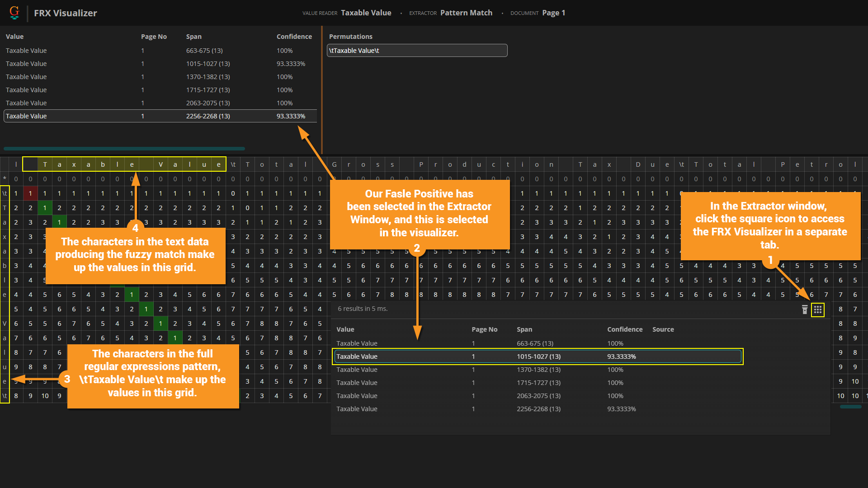Screen dimensions: 868x488
Task: Click the Pattern Match extractor label in header
Action: pyautogui.click(x=466, y=13)
